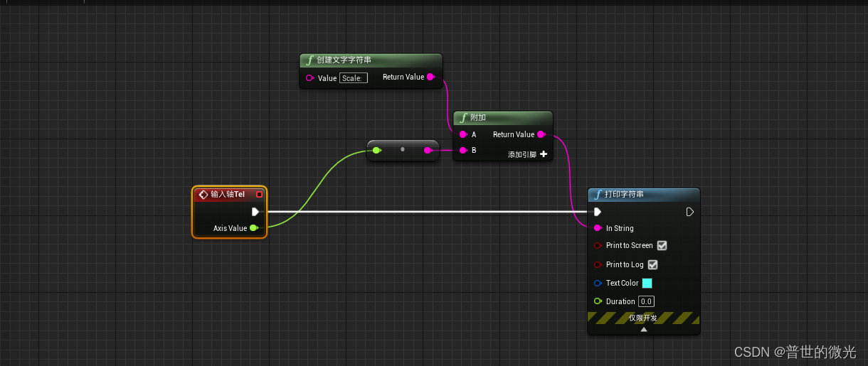Select the 附加 node title bar

point(503,117)
